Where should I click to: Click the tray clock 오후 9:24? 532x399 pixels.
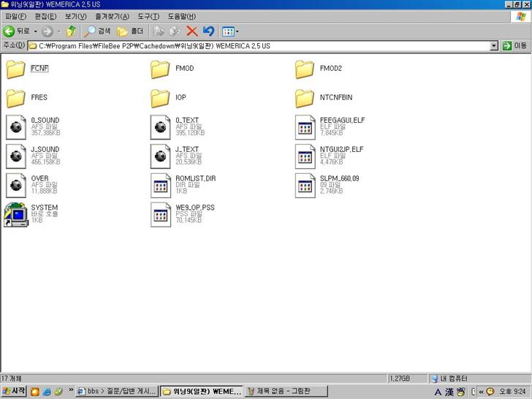[512, 392]
